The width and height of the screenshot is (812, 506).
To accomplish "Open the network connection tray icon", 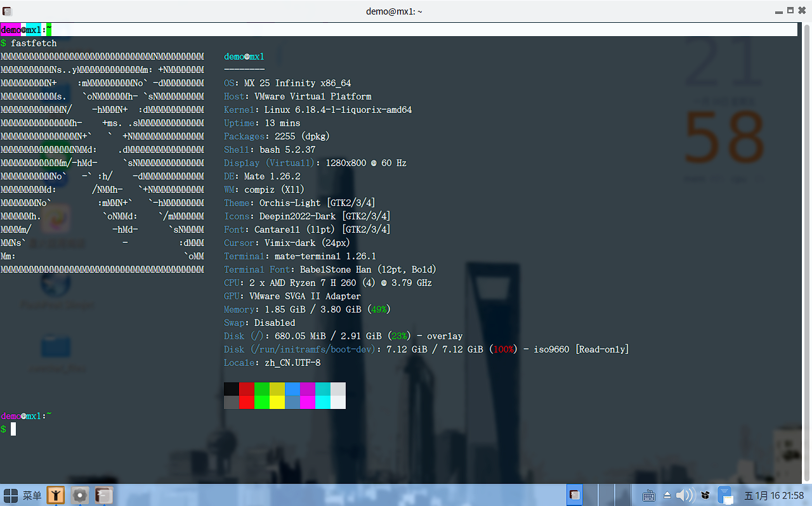I will (726, 495).
